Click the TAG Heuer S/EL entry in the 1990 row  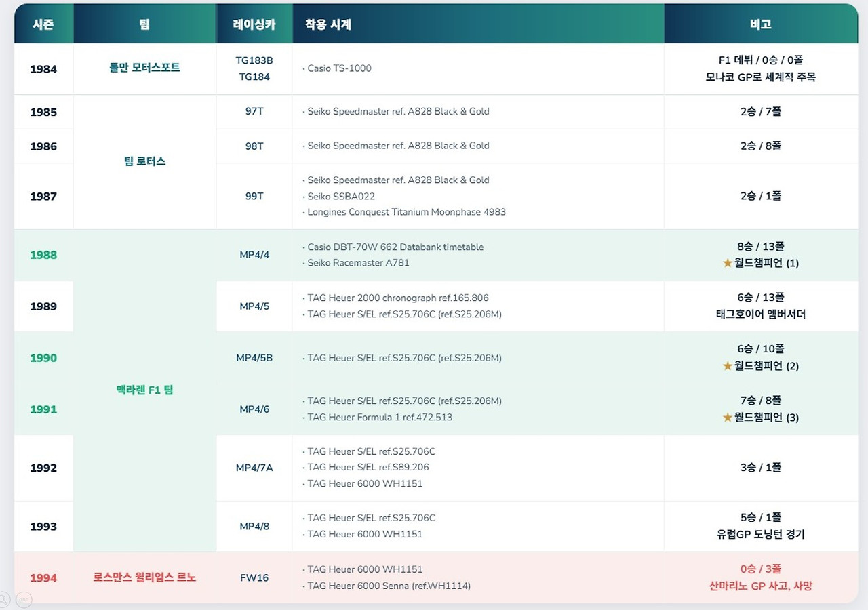point(402,358)
